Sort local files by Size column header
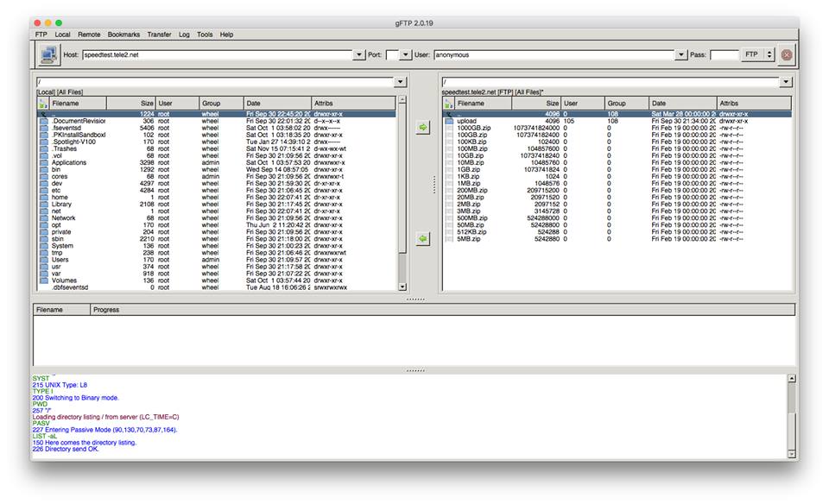Image resolution: width=829 pixels, height=504 pixels. (x=130, y=103)
